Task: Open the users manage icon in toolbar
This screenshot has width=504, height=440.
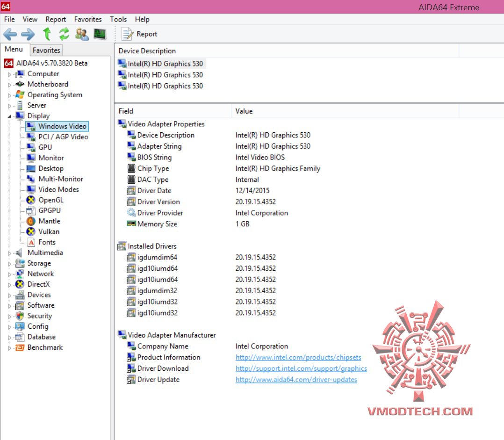Action: pyautogui.click(x=82, y=34)
